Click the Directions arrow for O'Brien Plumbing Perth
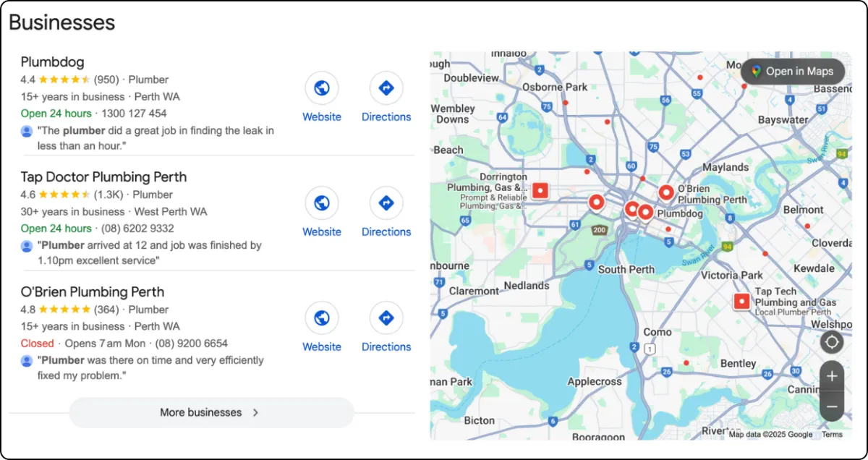Viewport: 868px width, 460px height. 386,318
